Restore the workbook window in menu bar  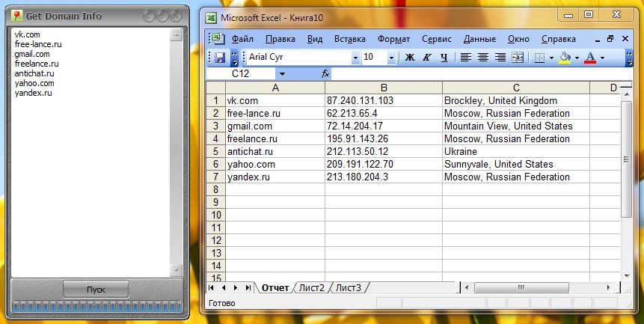[611, 39]
